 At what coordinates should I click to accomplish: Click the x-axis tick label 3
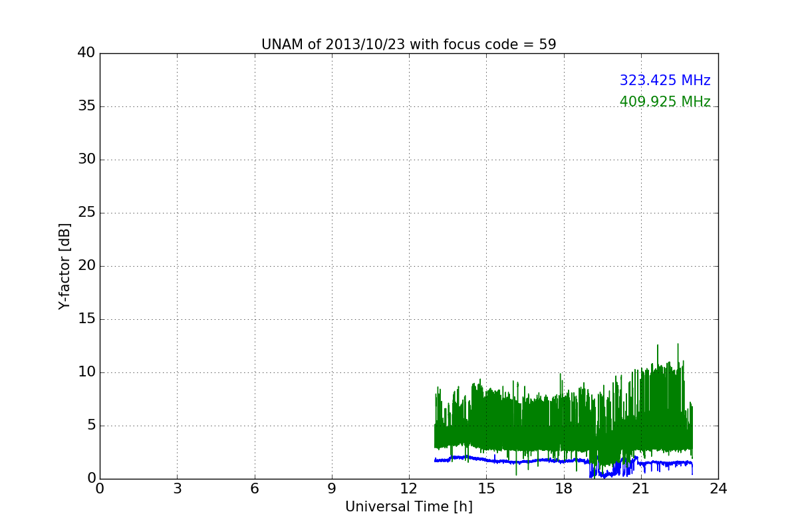click(177, 489)
